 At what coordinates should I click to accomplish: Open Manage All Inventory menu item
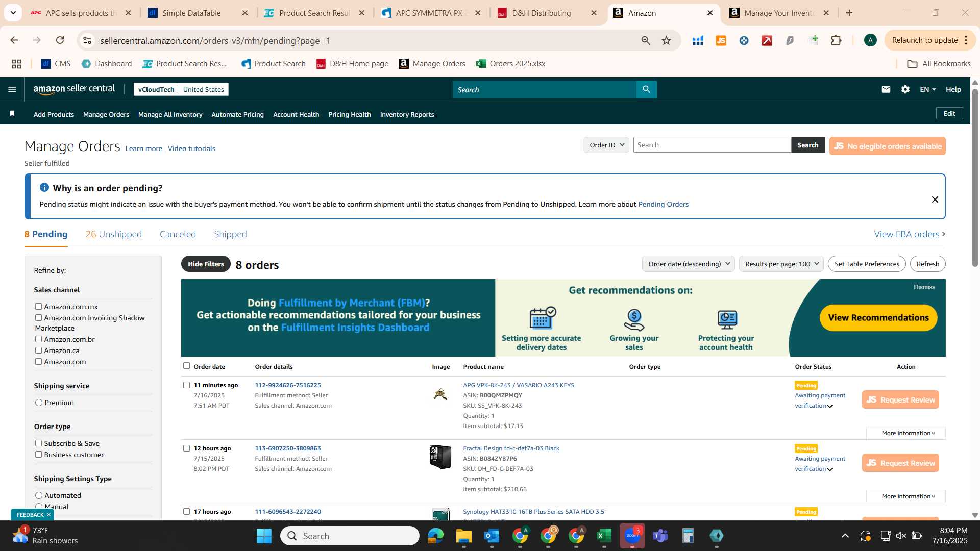click(x=170, y=114)
